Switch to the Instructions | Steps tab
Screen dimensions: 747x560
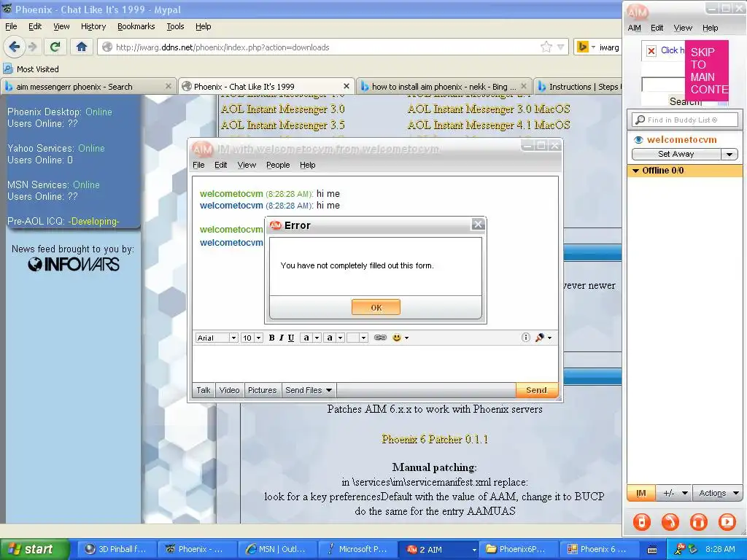click(x=578, y=86)
